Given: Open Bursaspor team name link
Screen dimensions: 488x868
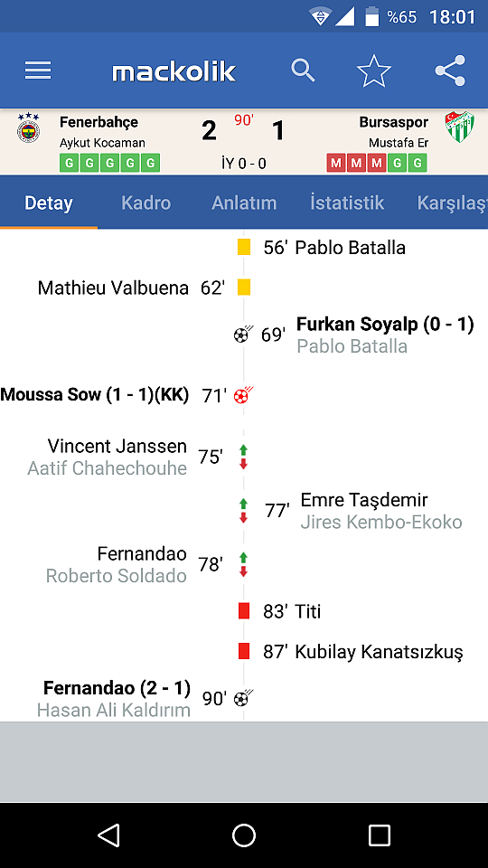Looking at the screenshot, I should tap(394, 122).
